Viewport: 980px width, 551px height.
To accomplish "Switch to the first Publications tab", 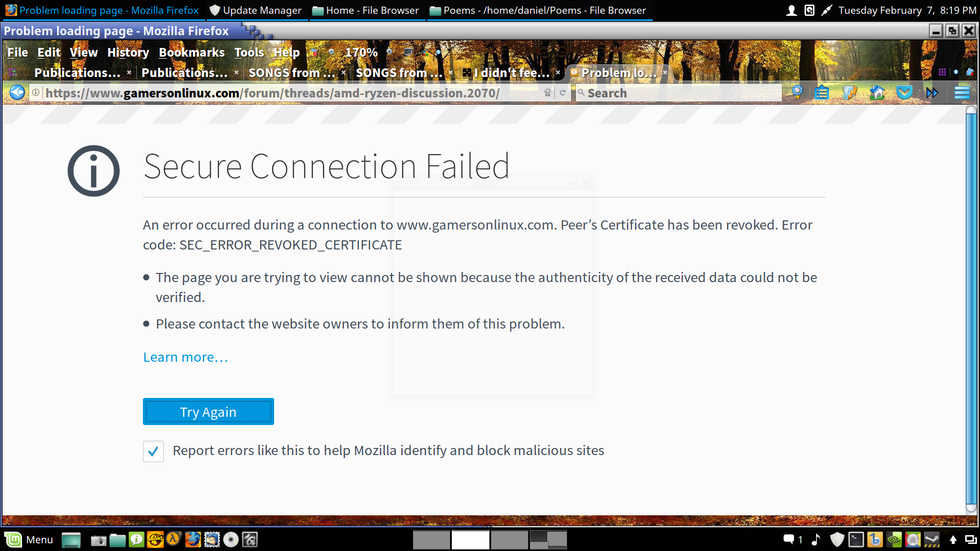I will click(x=77, y=73).
